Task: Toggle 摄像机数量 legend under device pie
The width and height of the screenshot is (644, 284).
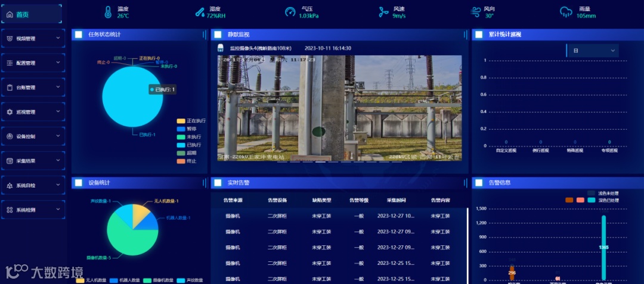Action: pyautogui.click(x=159, y=280)
